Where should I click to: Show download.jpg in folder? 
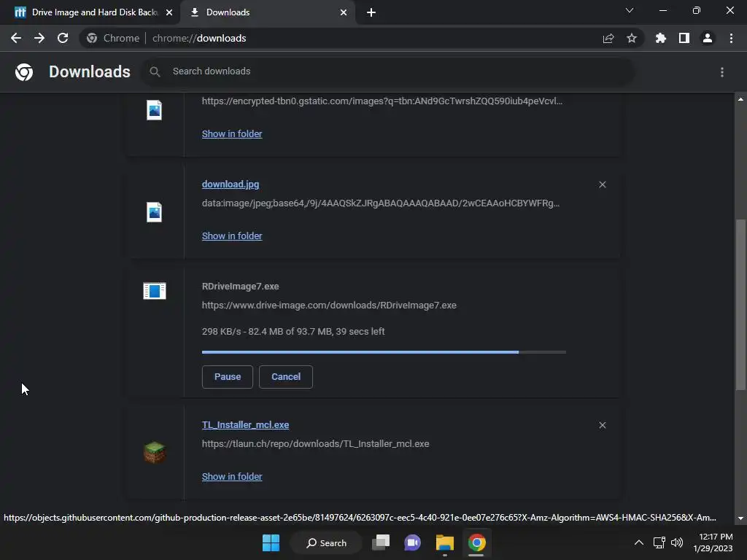click(232, 236)
